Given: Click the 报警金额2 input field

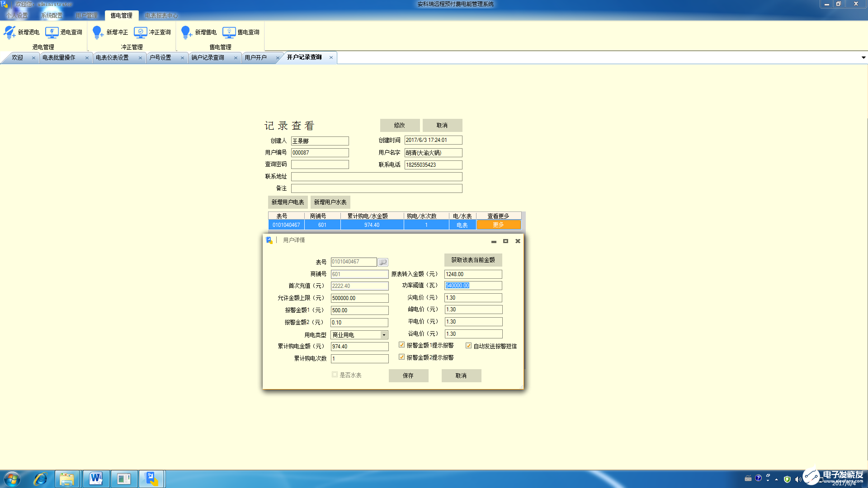Looking at the screenshot, I should [359, 323].
